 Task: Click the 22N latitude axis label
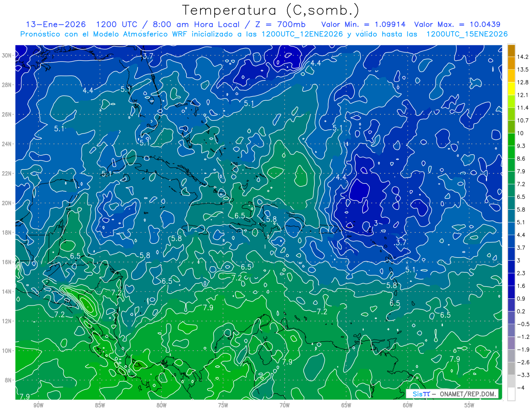click(8, 173)
